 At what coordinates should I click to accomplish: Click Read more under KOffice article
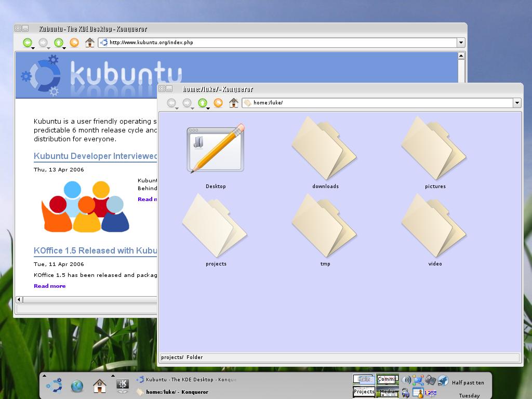(49, 286)
